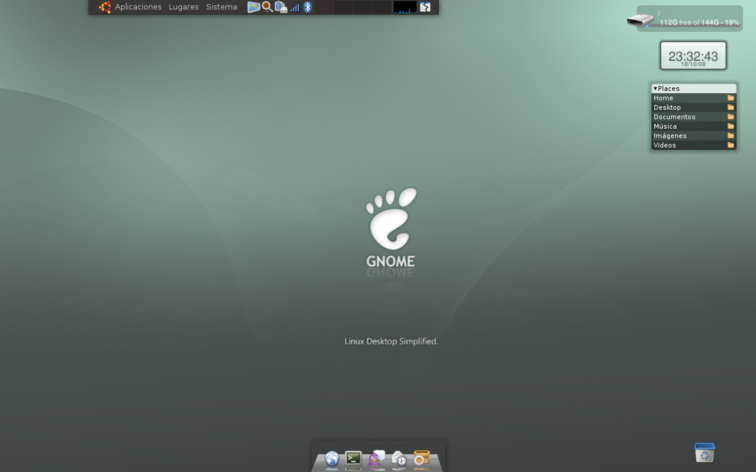Launch the mail and clock icon in dock
The width and height of the screenshot is (756, 472).
(x=398, y=459)
